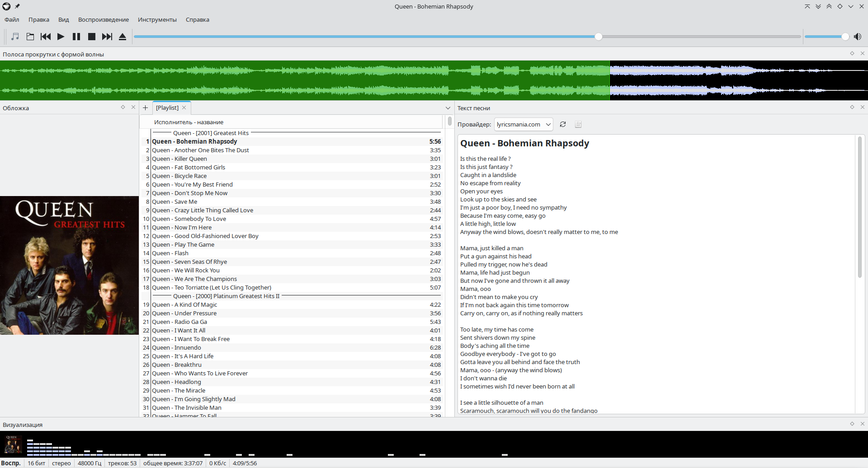Select track Queen - I Want To Break Free
This screenshot has width=868, height=468.
point(292,339)
